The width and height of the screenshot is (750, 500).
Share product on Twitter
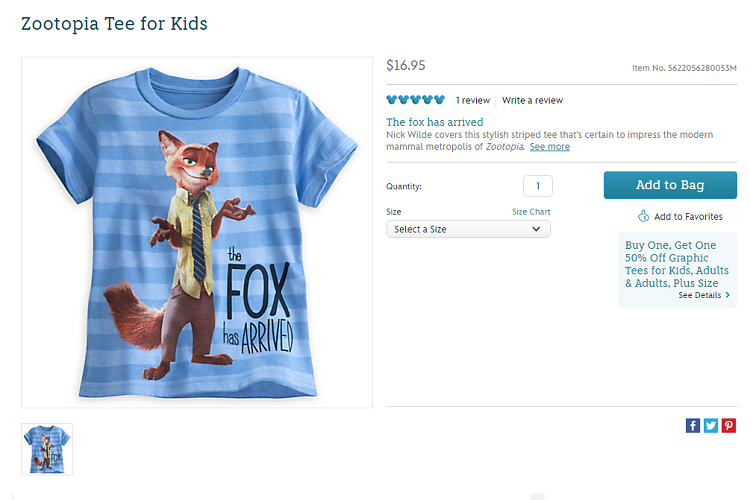click(711, 425)
